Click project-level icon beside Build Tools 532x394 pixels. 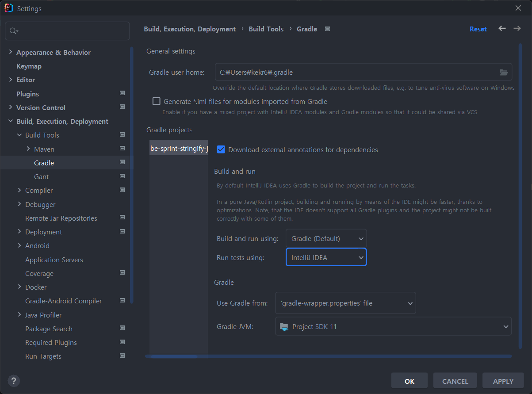[x=122, y=134]
